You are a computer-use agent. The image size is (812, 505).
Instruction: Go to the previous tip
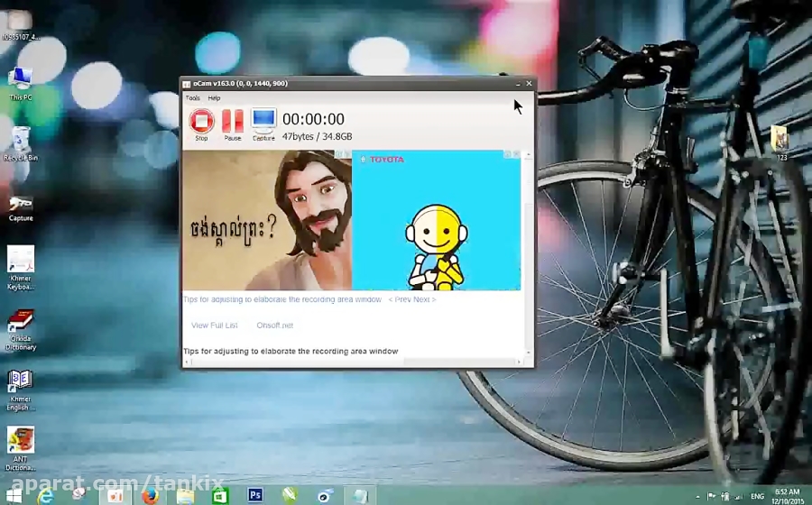[399, 299]
